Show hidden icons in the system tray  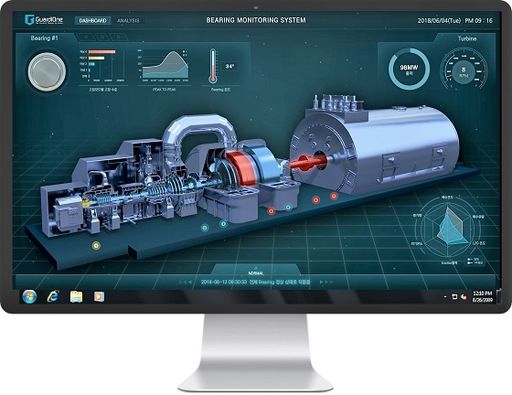[445, 296]
